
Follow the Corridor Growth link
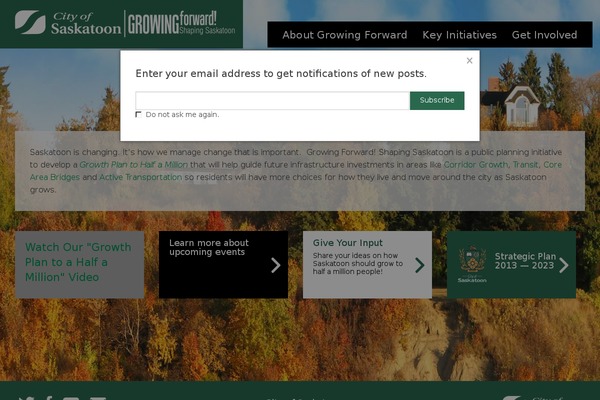pos(476,165)
